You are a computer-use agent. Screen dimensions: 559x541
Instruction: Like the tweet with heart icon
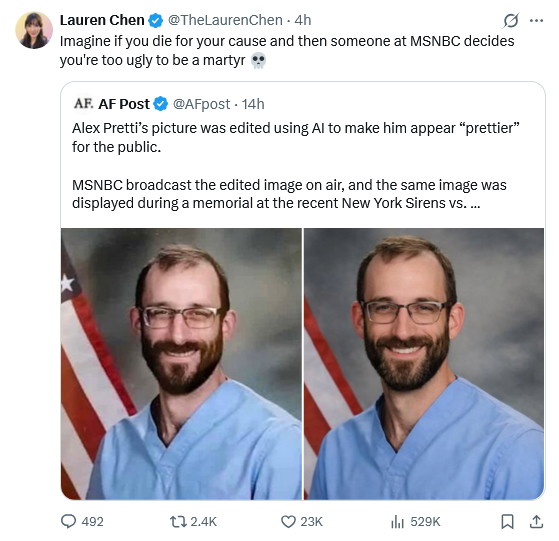302,521
